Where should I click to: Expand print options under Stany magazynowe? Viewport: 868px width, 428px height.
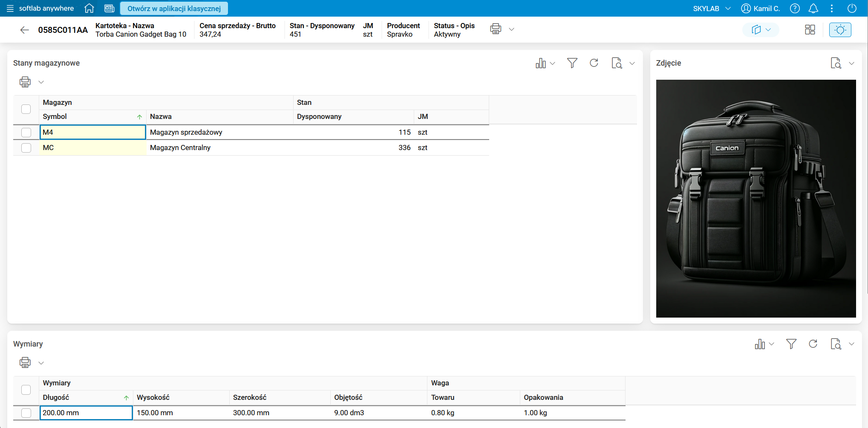tap(41, 82)
